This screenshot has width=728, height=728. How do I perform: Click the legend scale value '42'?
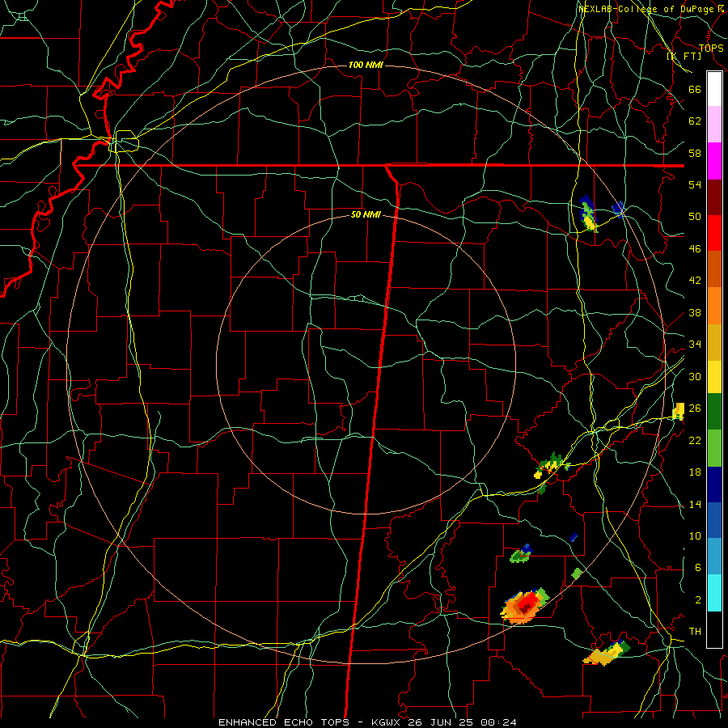[695, 281]
